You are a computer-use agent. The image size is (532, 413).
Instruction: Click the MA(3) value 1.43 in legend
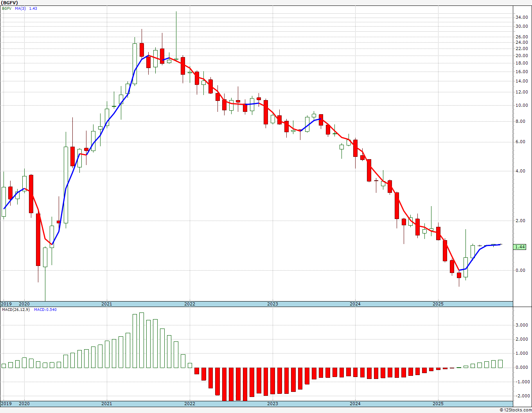(33, 8)
